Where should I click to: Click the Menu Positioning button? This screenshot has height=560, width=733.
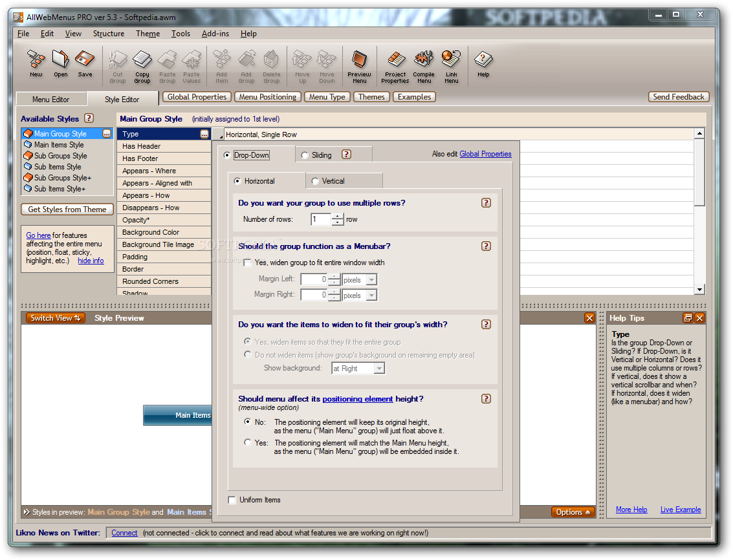(267, 97)
